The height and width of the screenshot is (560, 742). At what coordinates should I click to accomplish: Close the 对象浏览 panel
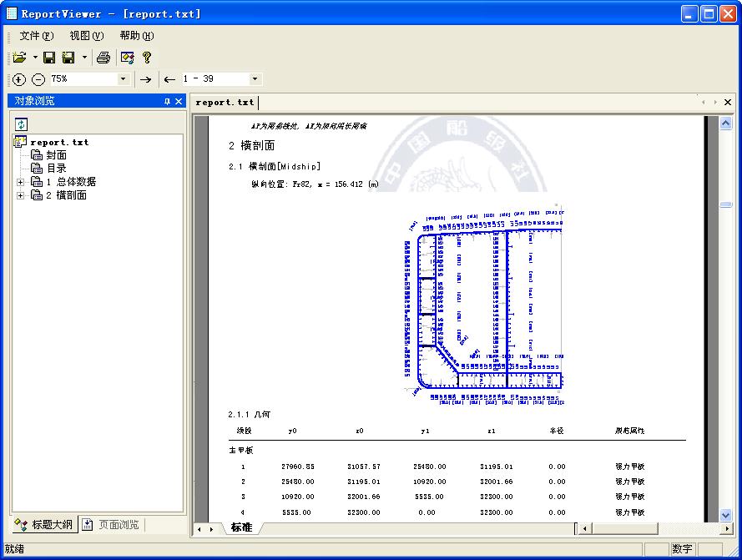178,101
